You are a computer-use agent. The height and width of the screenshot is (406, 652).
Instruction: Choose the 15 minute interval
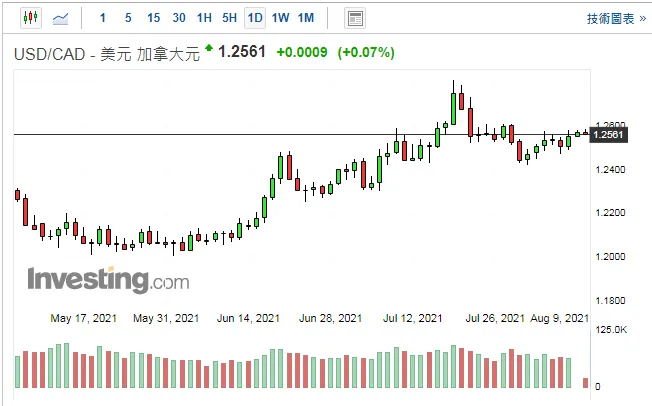(x=153, y=18)
